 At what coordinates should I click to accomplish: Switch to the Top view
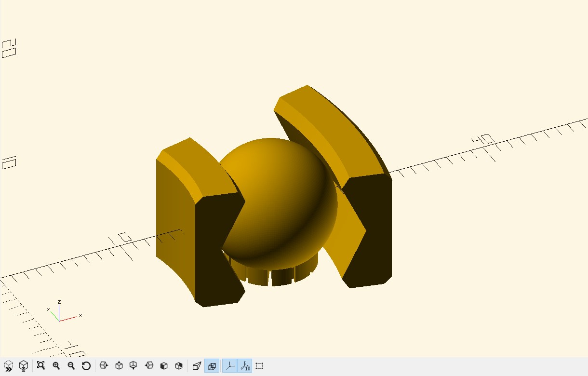click(119, 366)
